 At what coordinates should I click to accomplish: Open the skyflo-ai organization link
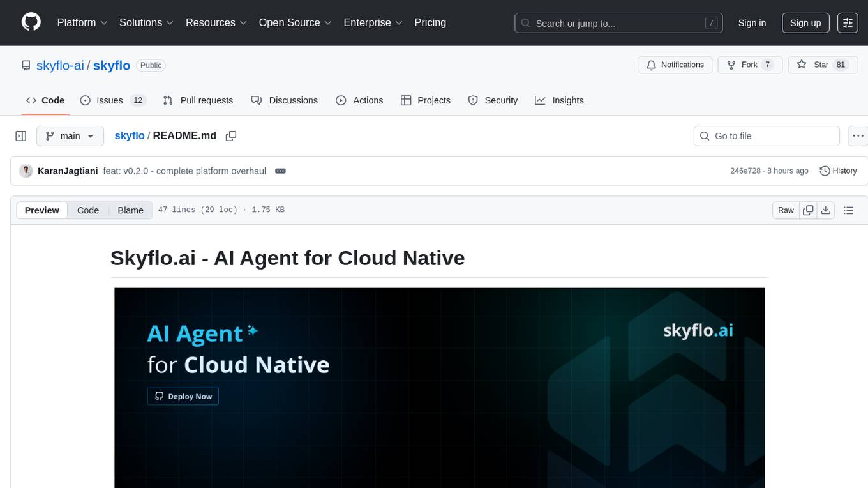pyautogui.click(x=60, y=65)
